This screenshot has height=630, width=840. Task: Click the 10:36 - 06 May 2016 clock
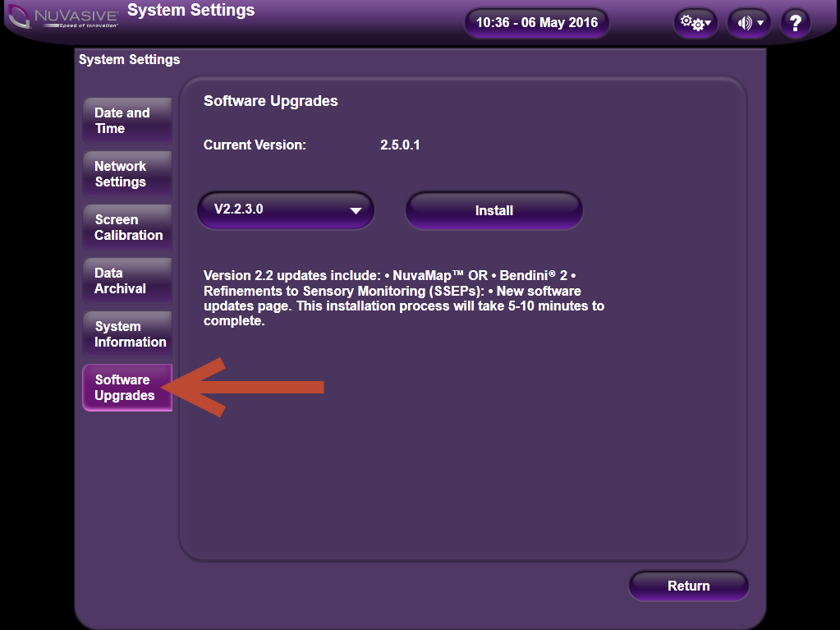pyautogui.click(x=537, y=22)
